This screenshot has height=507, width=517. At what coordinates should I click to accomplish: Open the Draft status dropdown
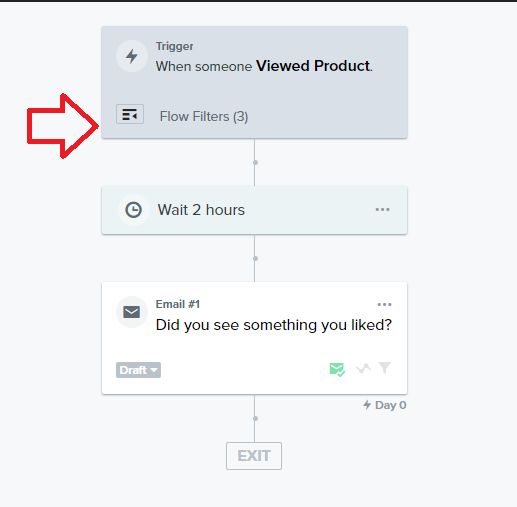(x=138, y=370)
